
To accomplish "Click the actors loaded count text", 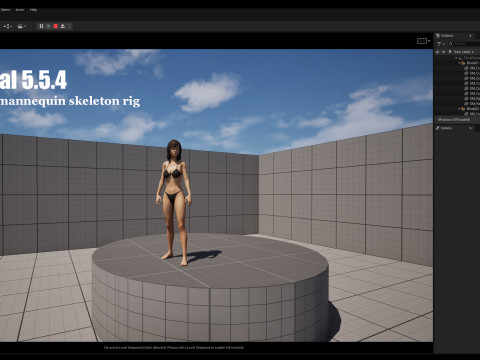I will [x=454, y=119].
